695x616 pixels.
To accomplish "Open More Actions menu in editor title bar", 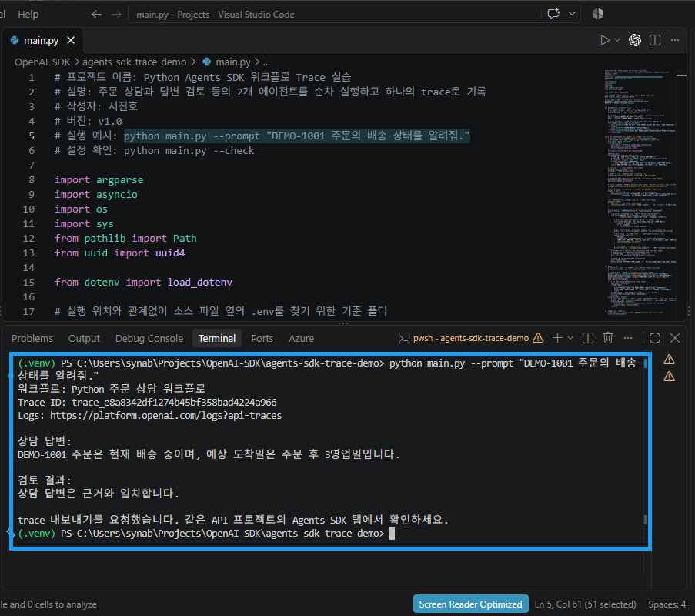I will pyautogui.click(x=675, y=40).
